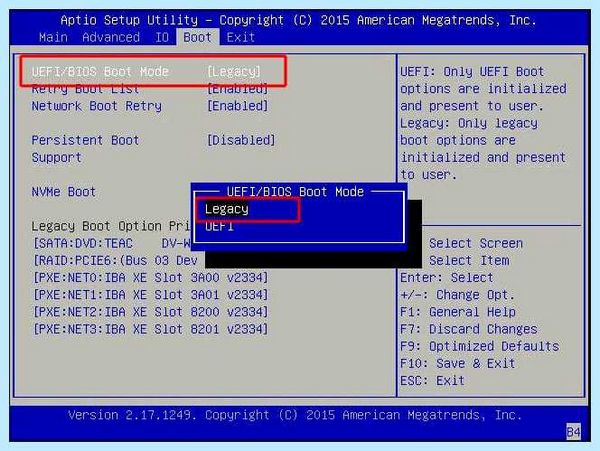The width and height of the screenshot is (600, 451).
Task: Open the Advanced tab
Action: [x=111, y=37]
